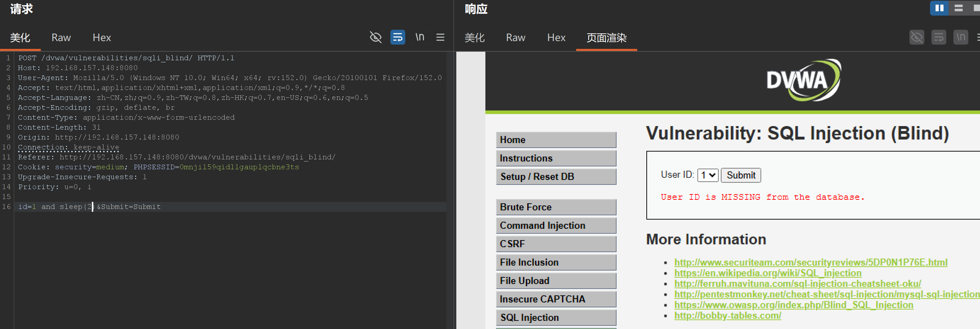The image size is (980, 329).
Task: Click the Connection: keep-alive line
Action: [x=68, y=147]
